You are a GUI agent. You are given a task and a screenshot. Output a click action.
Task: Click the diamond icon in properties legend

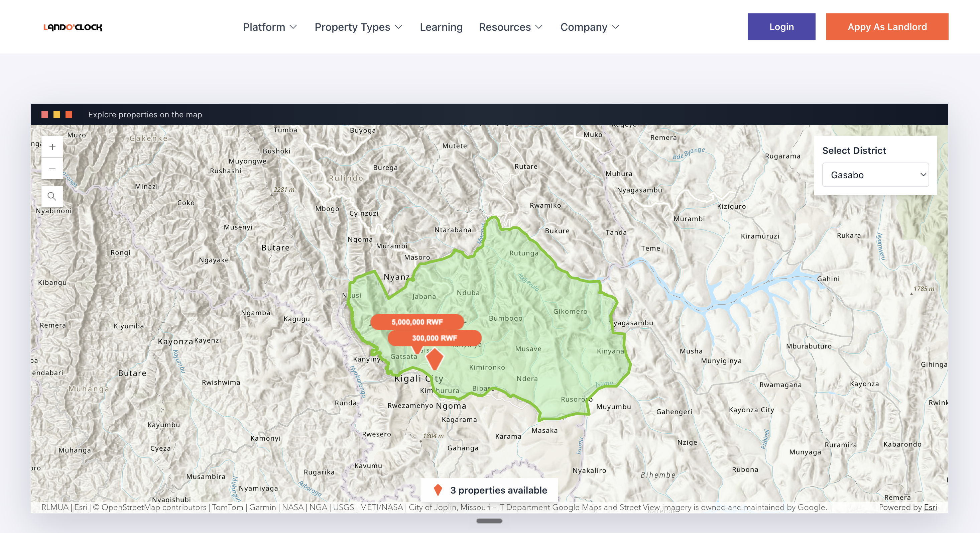(x=438, y=490)
